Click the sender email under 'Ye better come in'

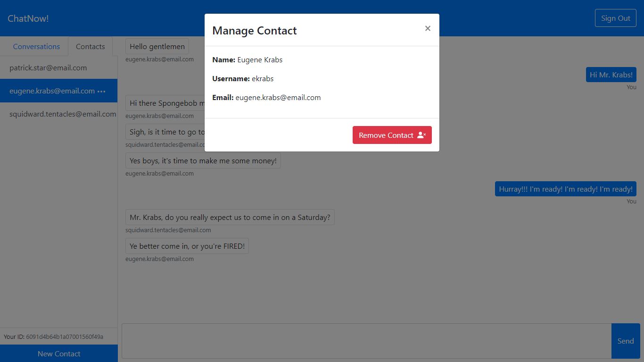[x=159, y=259]
